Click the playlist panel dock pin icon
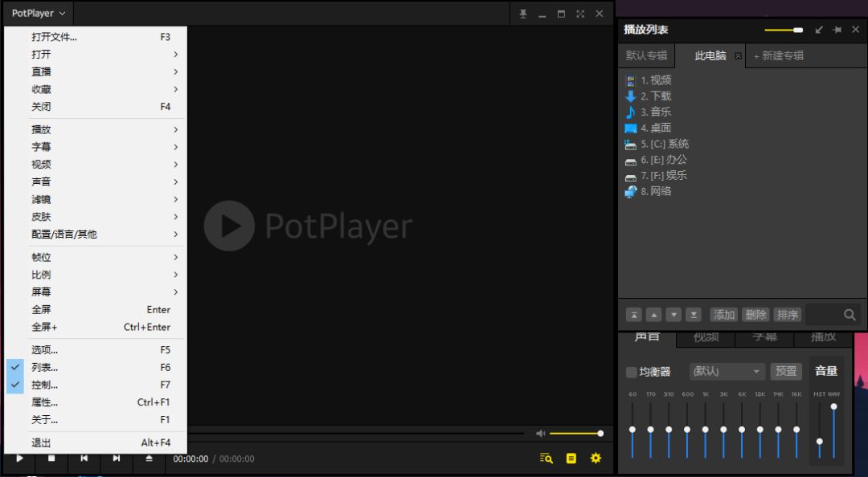The width and height of the screenshot is (868, 477). 837,30
